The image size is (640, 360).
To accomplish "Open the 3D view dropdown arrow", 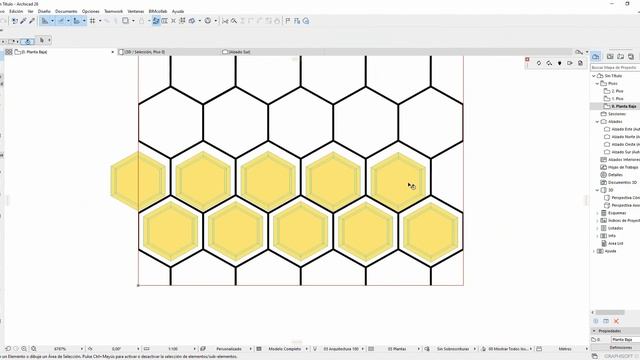I will tap(199, 21).
